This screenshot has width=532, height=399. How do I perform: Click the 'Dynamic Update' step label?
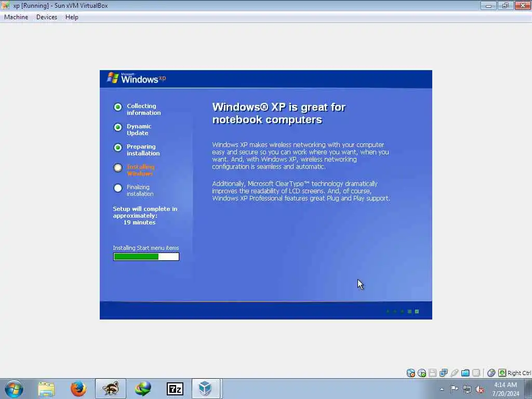pyautogui.click(x=139, y=129)
